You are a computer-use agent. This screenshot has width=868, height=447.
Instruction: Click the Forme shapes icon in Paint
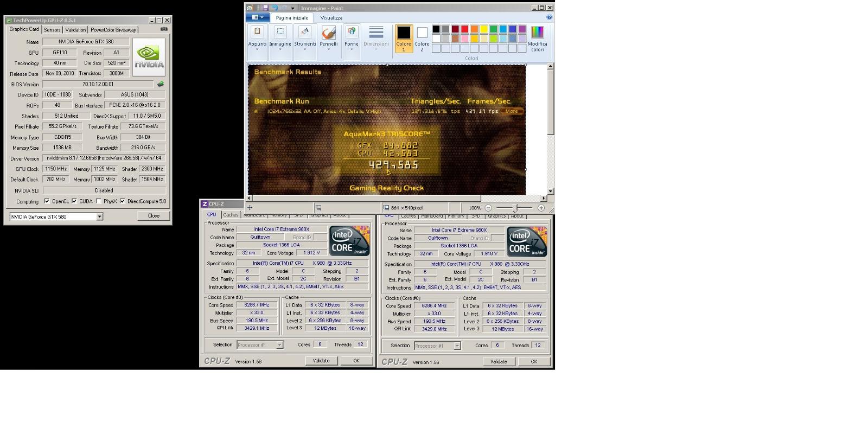point(352,31)
